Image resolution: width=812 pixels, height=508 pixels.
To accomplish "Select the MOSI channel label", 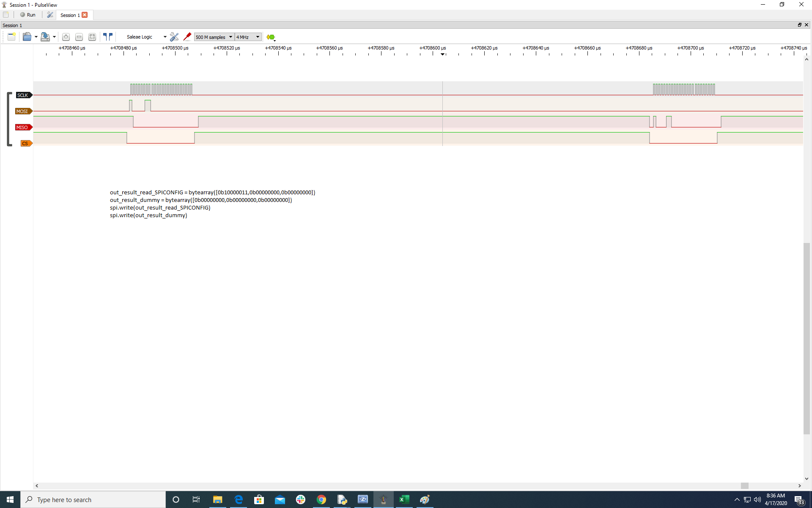I will point(24,111).
